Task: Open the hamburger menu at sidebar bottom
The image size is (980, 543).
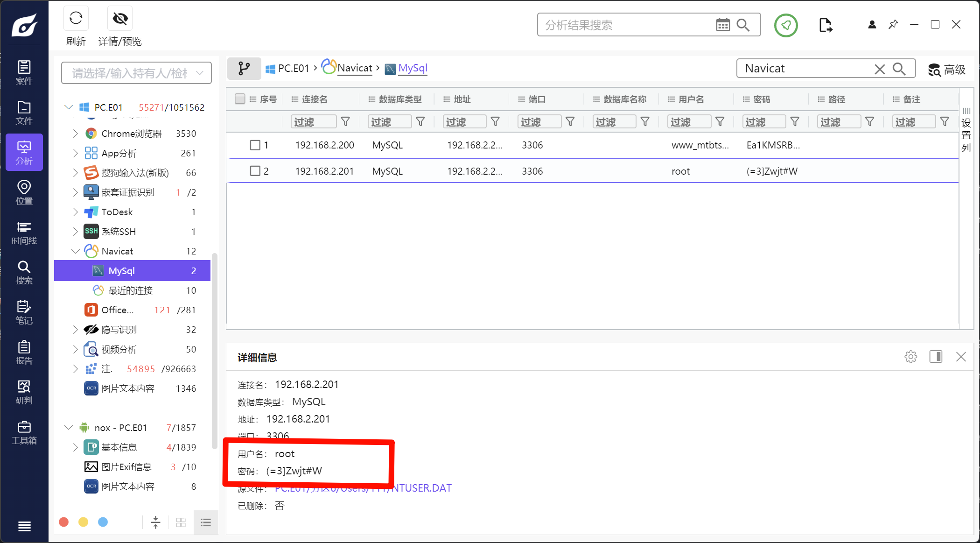Action: click(24, 527)
